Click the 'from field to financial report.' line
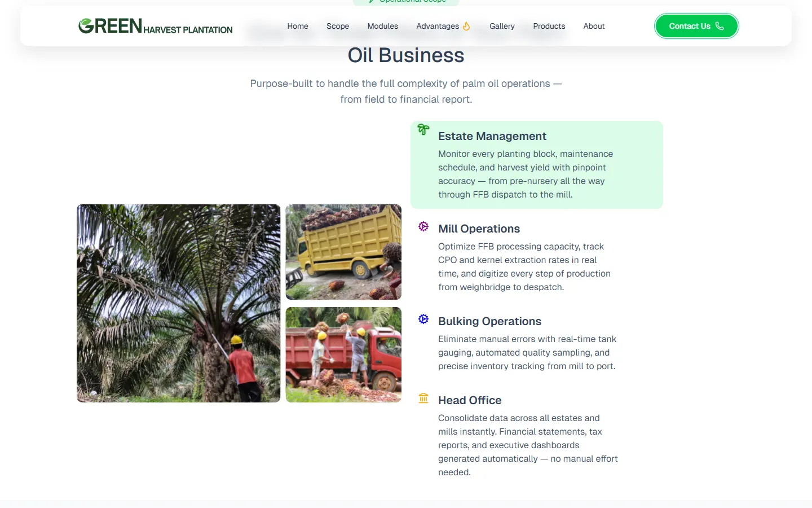The width and height of the screenshot is (812, 508). 406,99
